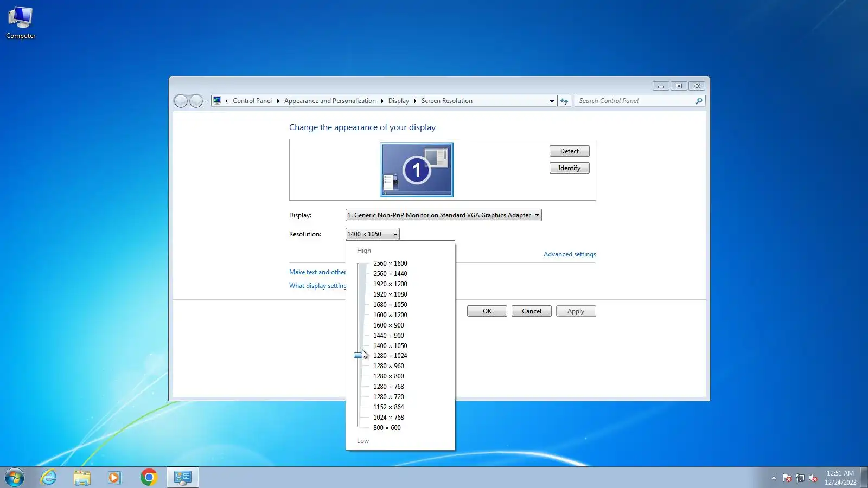
Task: Click the Cancel button
Action: (x=532, y=311)
